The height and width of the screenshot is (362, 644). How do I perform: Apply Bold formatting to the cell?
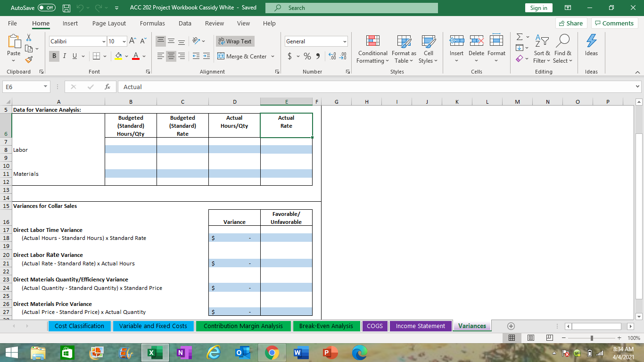(x=54, y=56)
